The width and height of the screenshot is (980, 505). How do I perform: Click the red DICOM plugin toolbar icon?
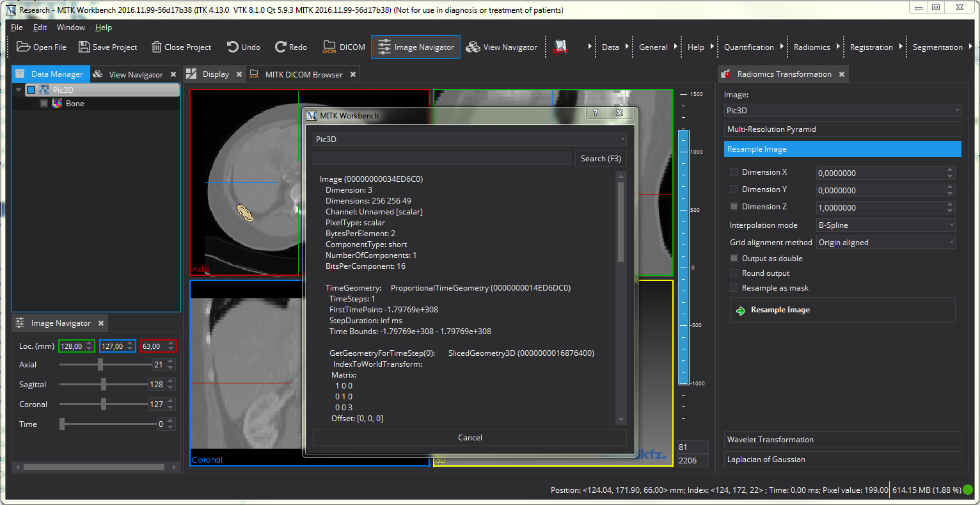pos(560,47)
